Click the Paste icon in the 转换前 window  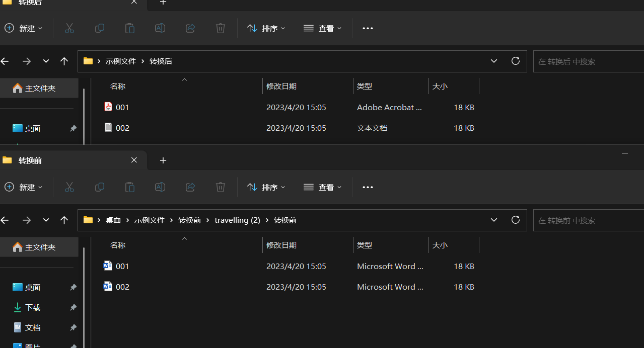129,187
